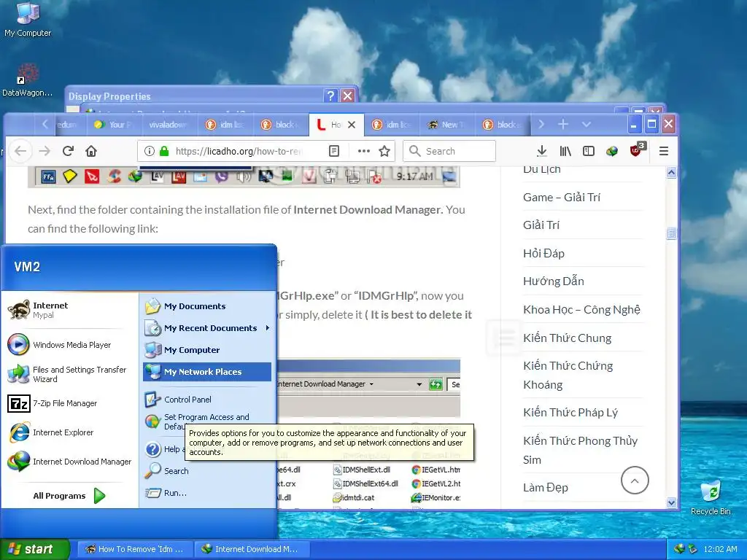Open the 'Làm Đẹp' category link
Viewport: 747px width, 560px height.
546,487
